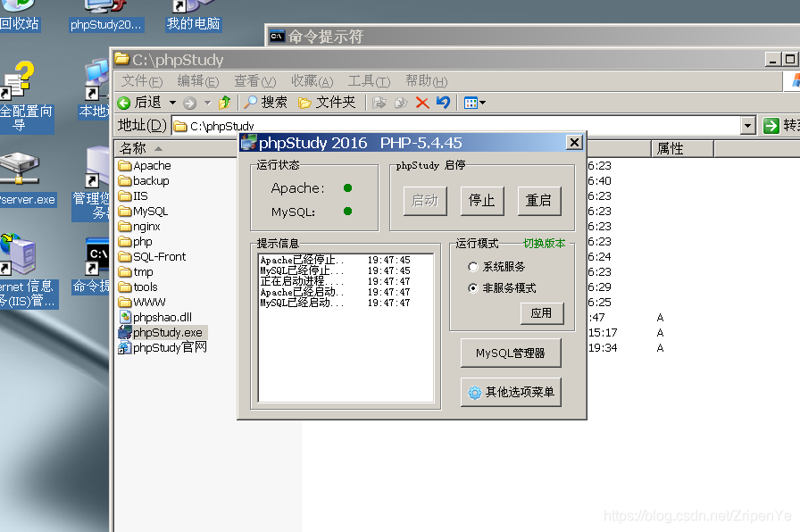Image resolution: width=800 pixels, height=532 pixels.
Task: Click the disabled 启动 button in phpStudy
Action: (x=425, y=201)
